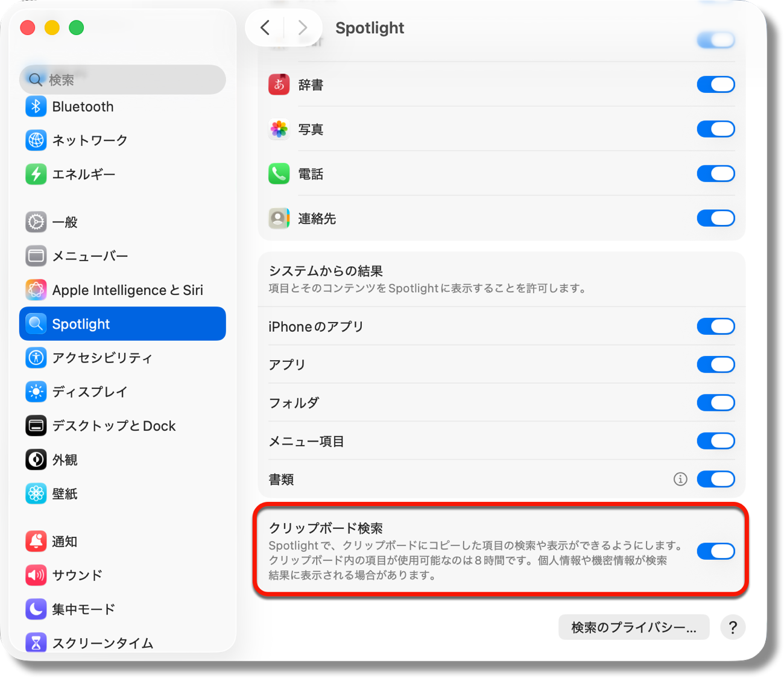The height and width of the screenshot is (678, 784).
Task: Click the 壁紙 flower icon
Action: pyautogui.click(x=36, y=493)
